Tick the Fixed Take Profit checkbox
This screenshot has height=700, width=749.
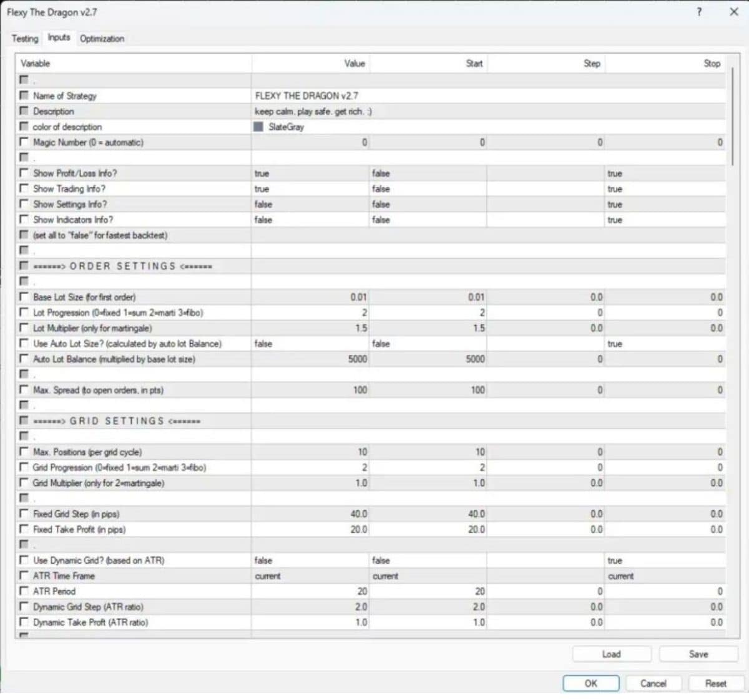coord(24,529)
